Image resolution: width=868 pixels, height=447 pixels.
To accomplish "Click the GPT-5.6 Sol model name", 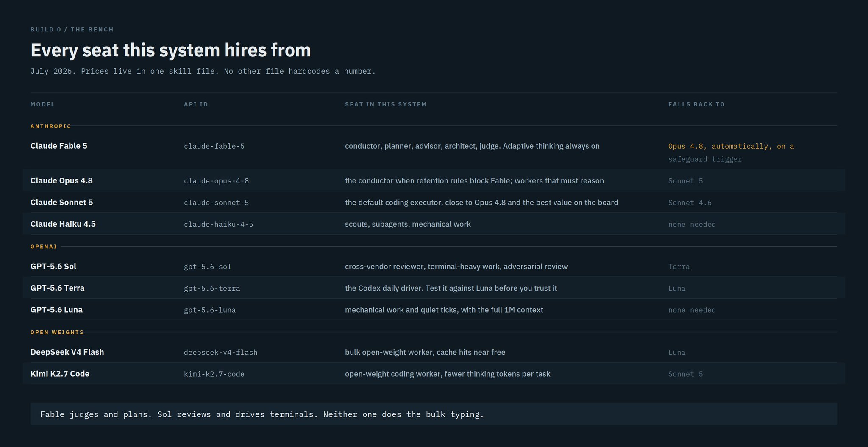I will 53,266.
